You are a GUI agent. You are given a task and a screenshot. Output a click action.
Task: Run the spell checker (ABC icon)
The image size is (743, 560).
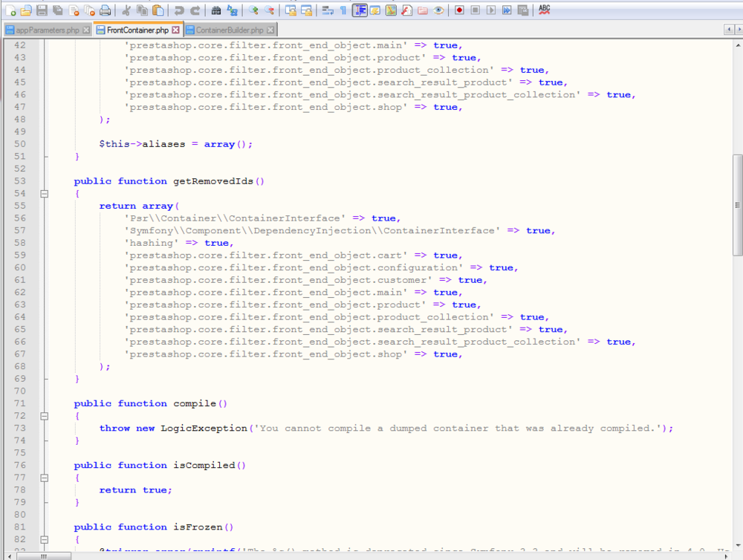[x=545, y=9]
